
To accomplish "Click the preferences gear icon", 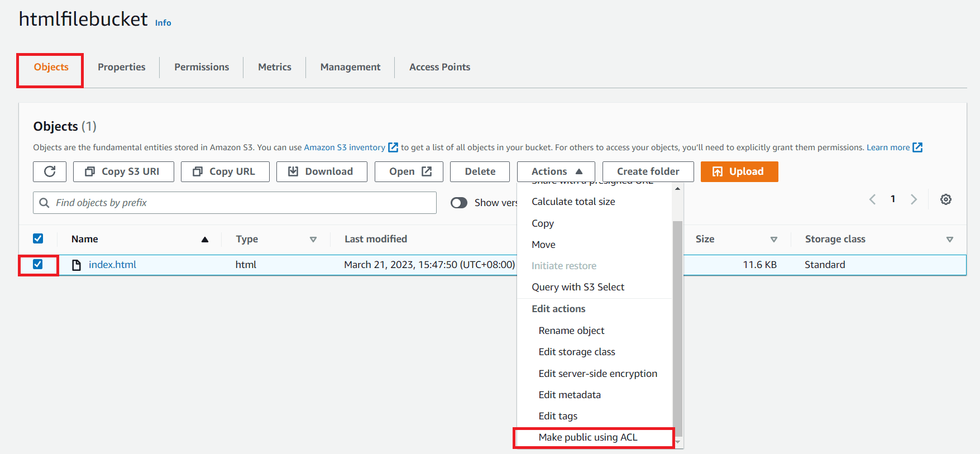I will (945, 199).
